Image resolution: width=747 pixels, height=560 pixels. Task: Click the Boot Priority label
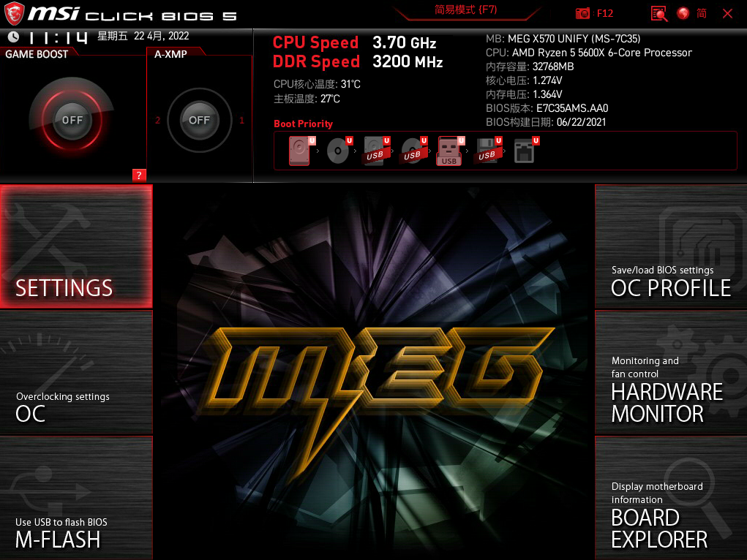click(x=304, y=124)
